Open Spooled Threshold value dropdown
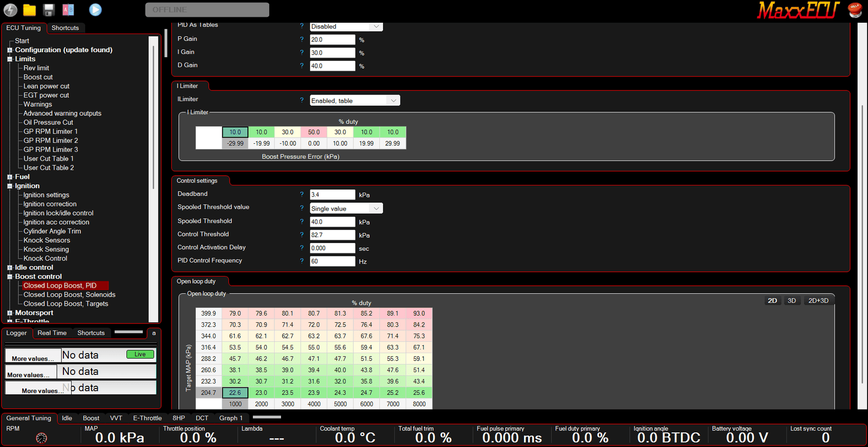 coord(346,208)
